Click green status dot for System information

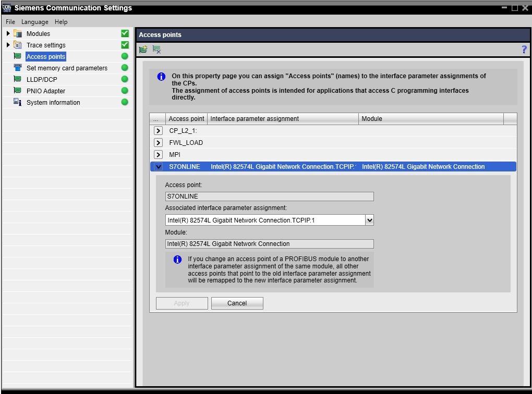(125, 102)
